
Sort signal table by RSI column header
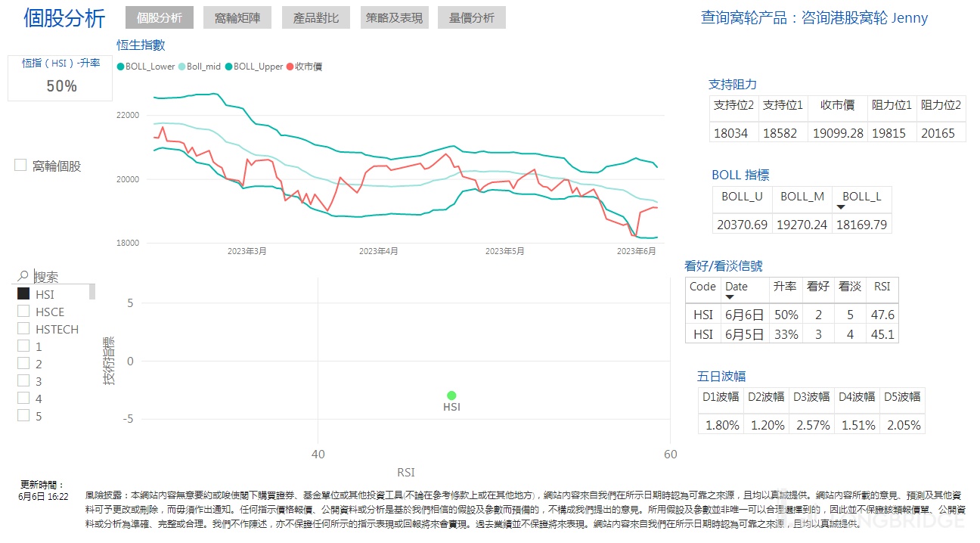tap(882, 287)
